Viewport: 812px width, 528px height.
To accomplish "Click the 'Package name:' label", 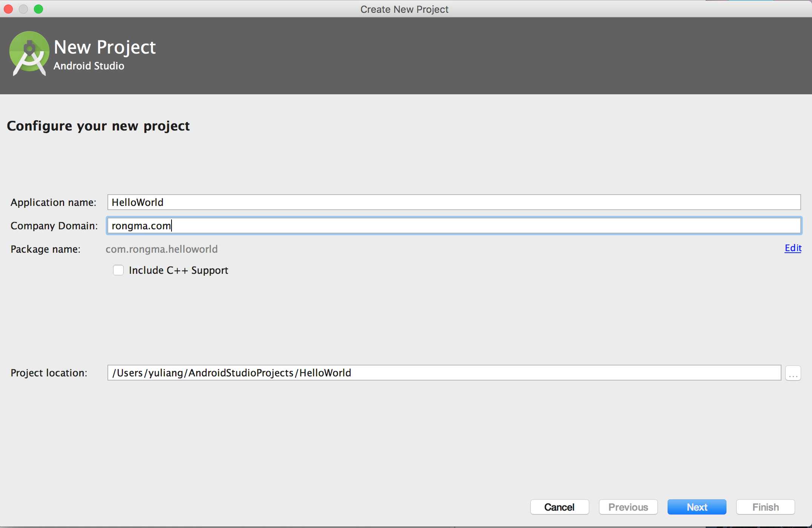I will click(45, 249).
